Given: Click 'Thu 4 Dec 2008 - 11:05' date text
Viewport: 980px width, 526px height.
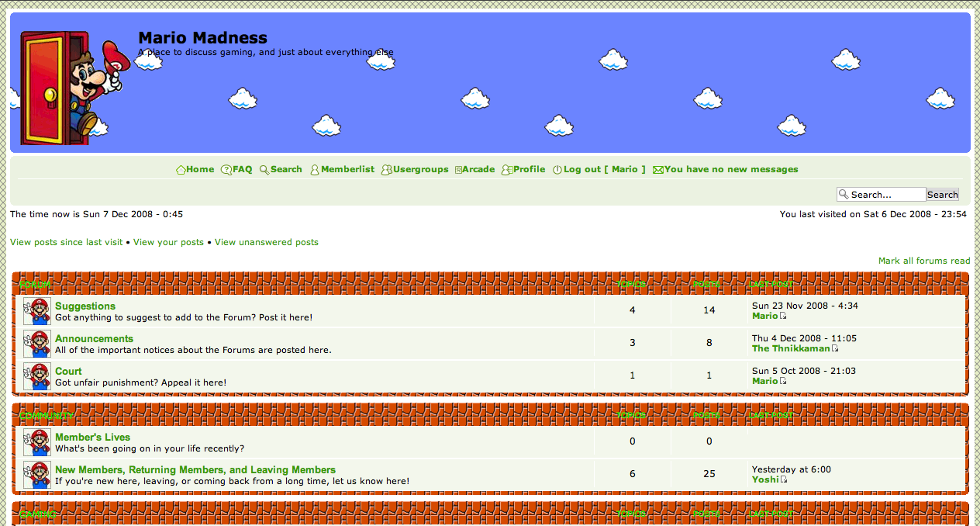Looking at the screenshot, I should pyautogui.click(x=804, y=338).
